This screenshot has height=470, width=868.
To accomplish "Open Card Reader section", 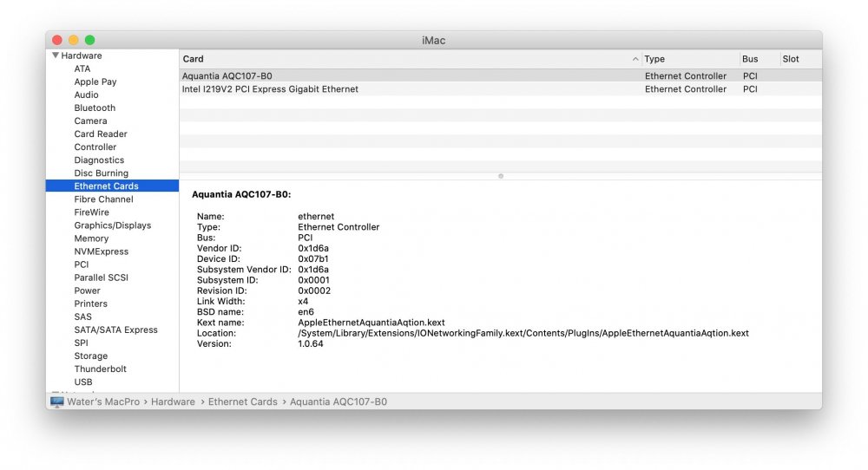I will click(101, 134).
